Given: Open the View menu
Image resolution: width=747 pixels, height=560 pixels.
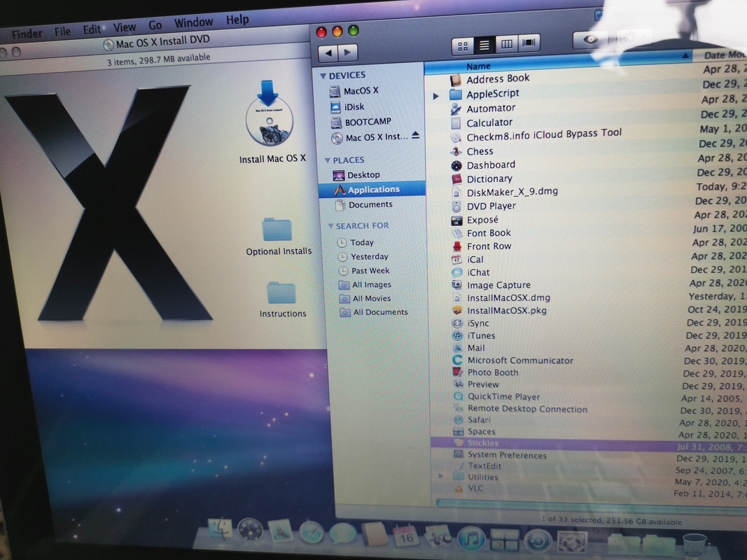Looking at the screenshot, I should (x=125, y=27).
